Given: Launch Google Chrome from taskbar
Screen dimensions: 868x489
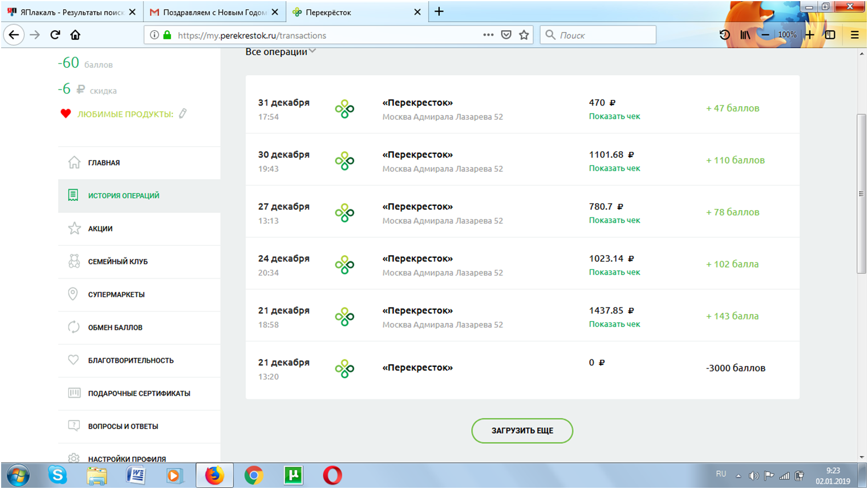Looking at the screenshot, I should [254, 475].
